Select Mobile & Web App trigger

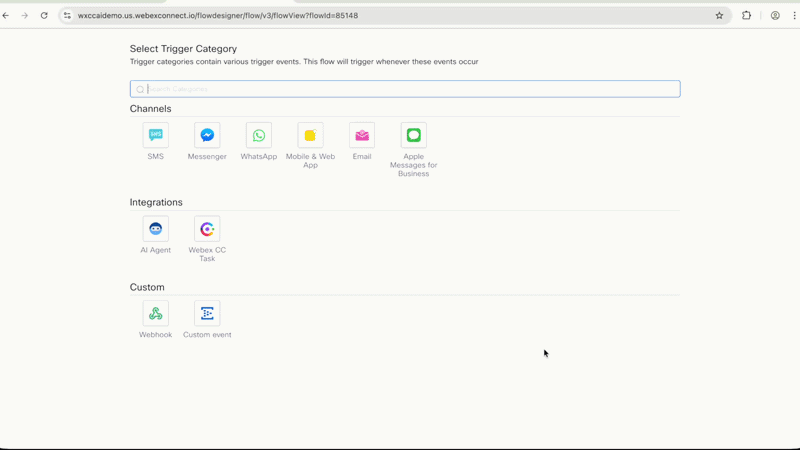[310, 135]
